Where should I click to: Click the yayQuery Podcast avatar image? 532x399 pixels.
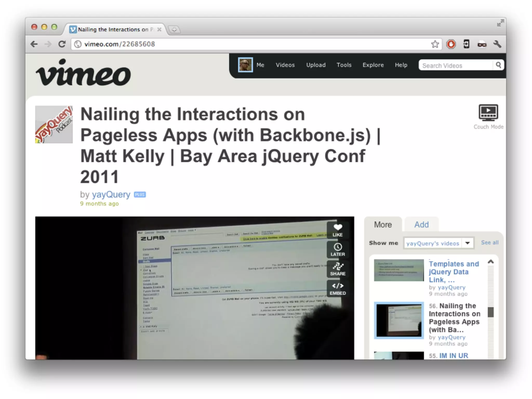point(54,124)
